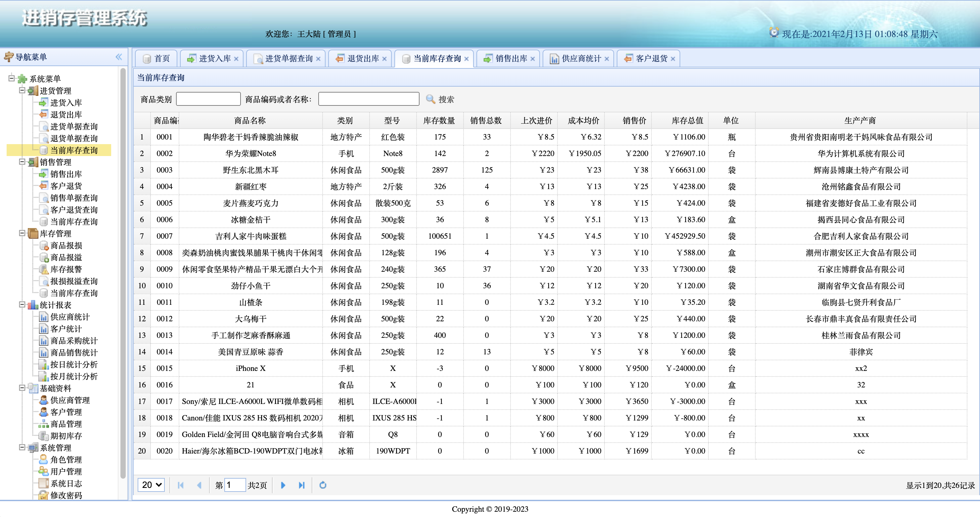Click the search magnifier icon
This screenshot has height=517, width=980.
(x=430, y=99)
